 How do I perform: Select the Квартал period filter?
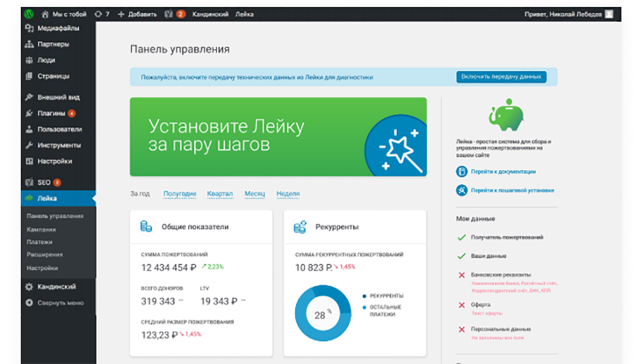tap(219, 194)
